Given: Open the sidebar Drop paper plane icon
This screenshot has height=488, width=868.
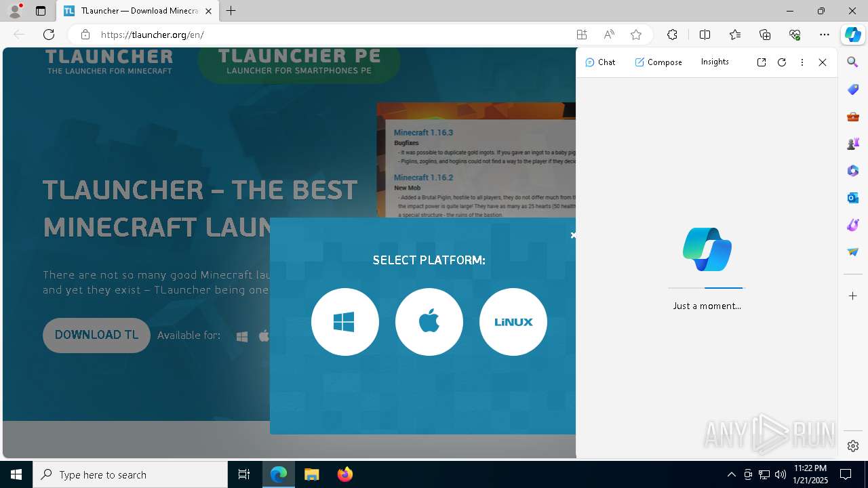Looking at the screenshot, I should pos(853,252).
